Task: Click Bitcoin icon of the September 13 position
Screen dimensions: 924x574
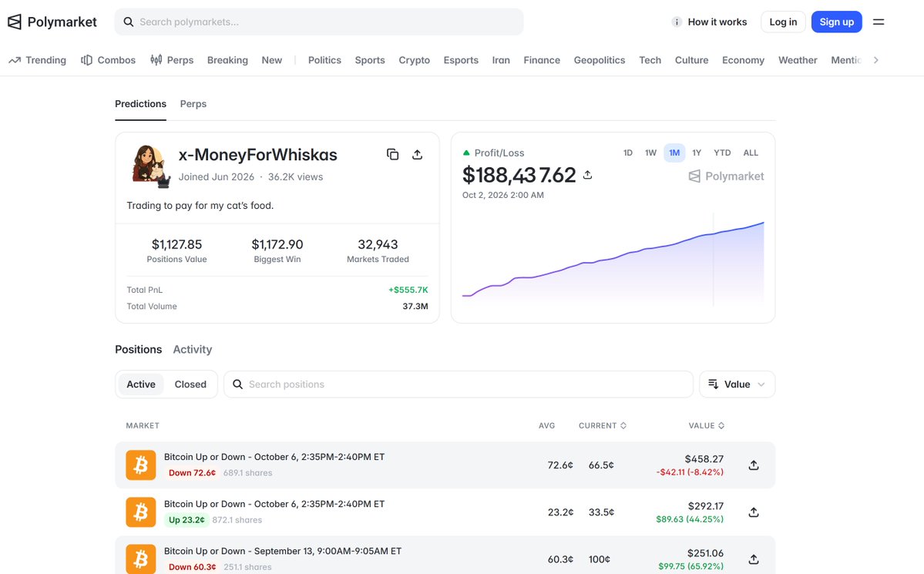Action: (141, 559)
